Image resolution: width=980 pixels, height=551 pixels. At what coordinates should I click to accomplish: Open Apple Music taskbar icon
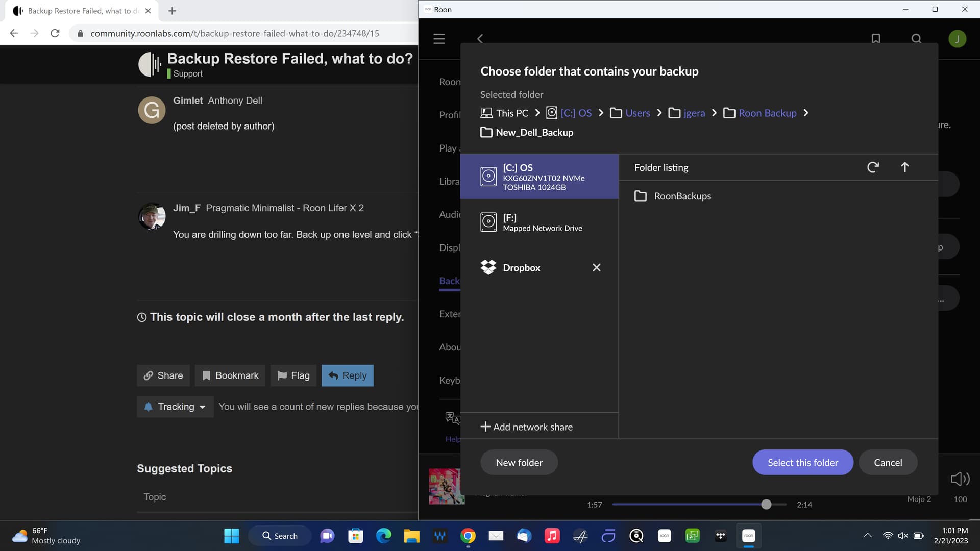pyautogui.click(x=552, y=536)
